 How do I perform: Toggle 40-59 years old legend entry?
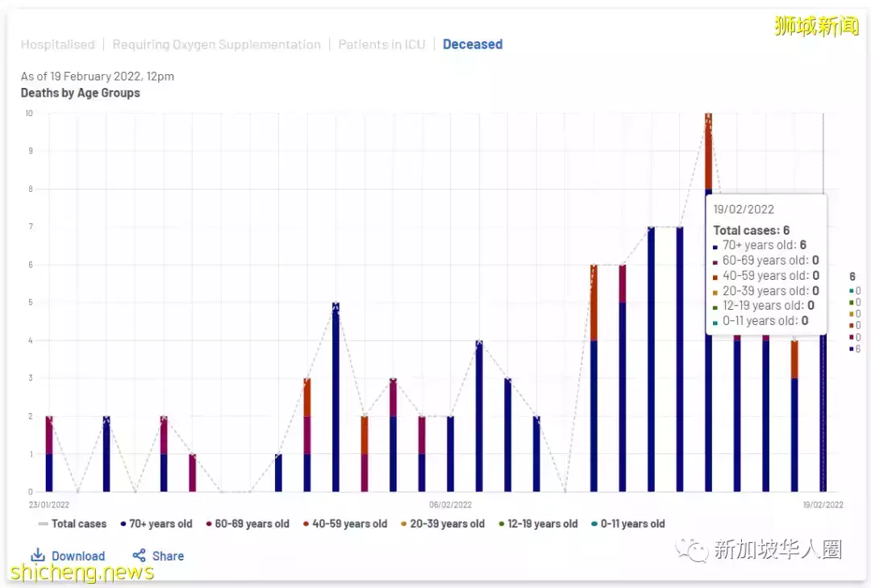tap(345, 523)
